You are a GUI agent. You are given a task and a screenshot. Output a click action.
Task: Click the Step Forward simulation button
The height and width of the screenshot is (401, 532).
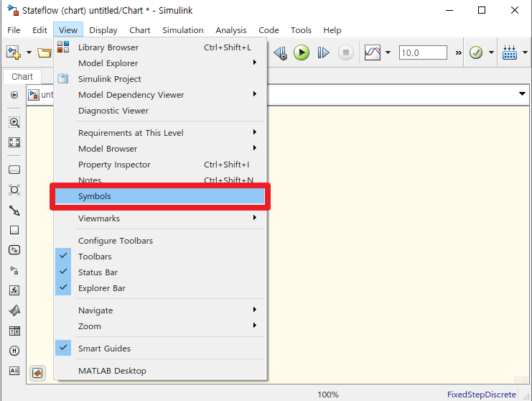click(323, 52)
